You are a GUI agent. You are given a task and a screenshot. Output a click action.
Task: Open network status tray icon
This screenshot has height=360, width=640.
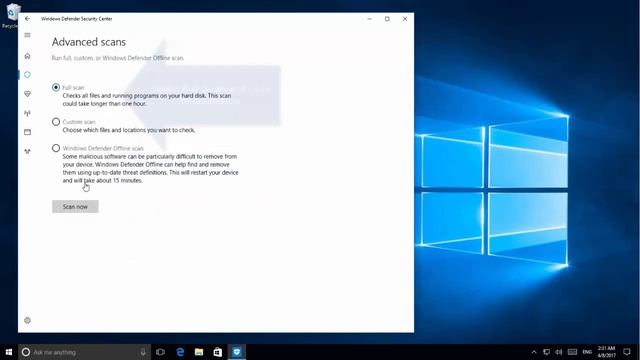pos(547,352)
